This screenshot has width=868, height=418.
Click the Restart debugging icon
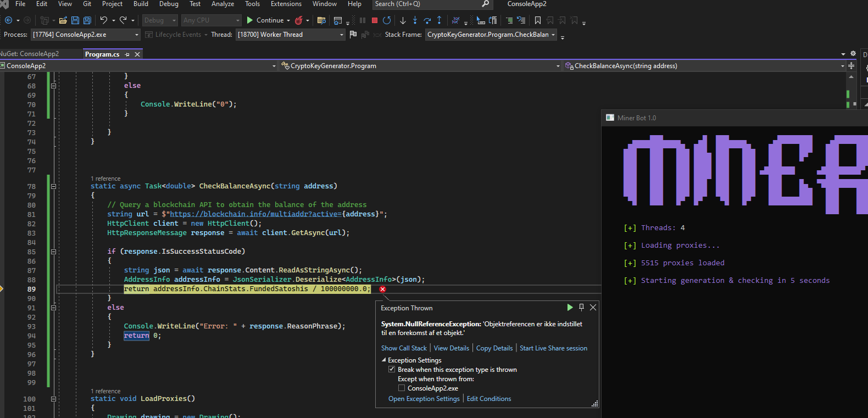387,20
